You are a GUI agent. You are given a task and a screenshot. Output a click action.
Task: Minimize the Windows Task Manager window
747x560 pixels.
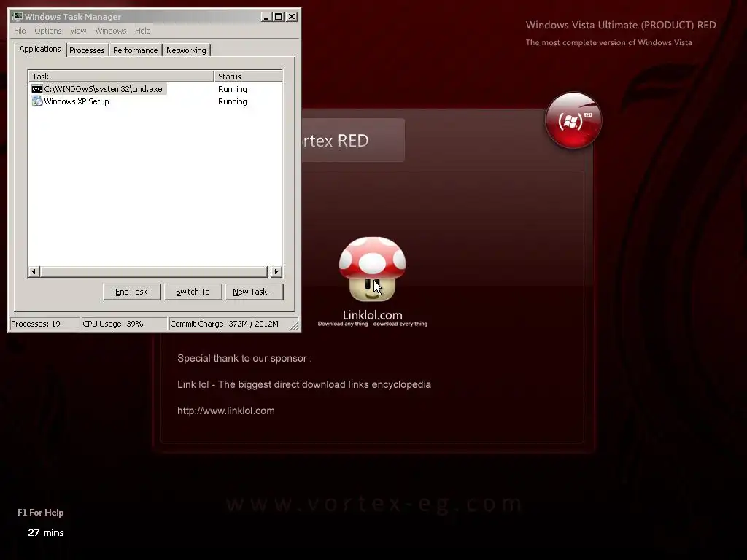point(266,17)
